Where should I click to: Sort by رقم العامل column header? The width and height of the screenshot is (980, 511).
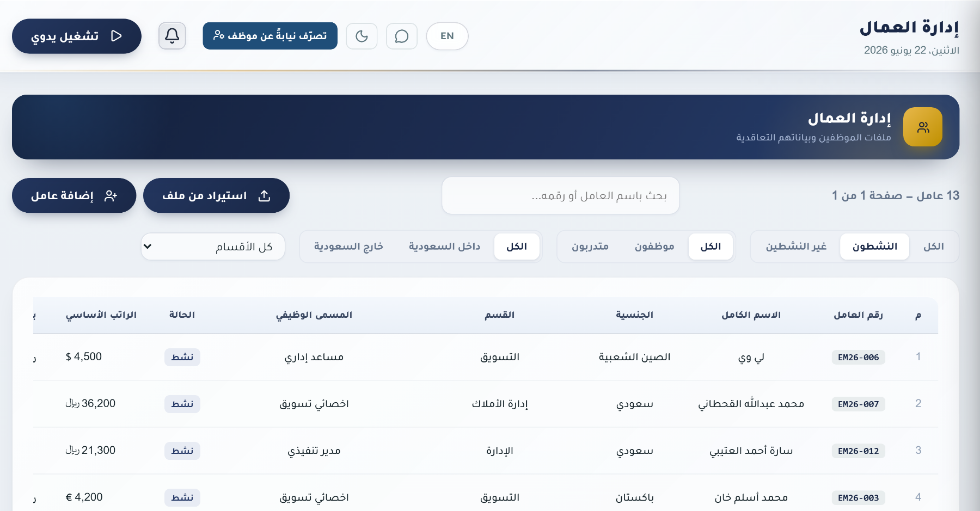tap(858, 315)
